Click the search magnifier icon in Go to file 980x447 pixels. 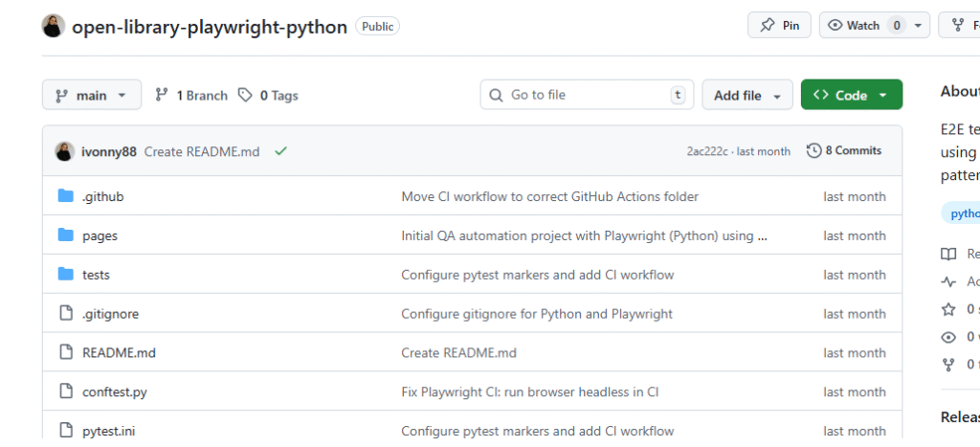[x=496, y=95]
